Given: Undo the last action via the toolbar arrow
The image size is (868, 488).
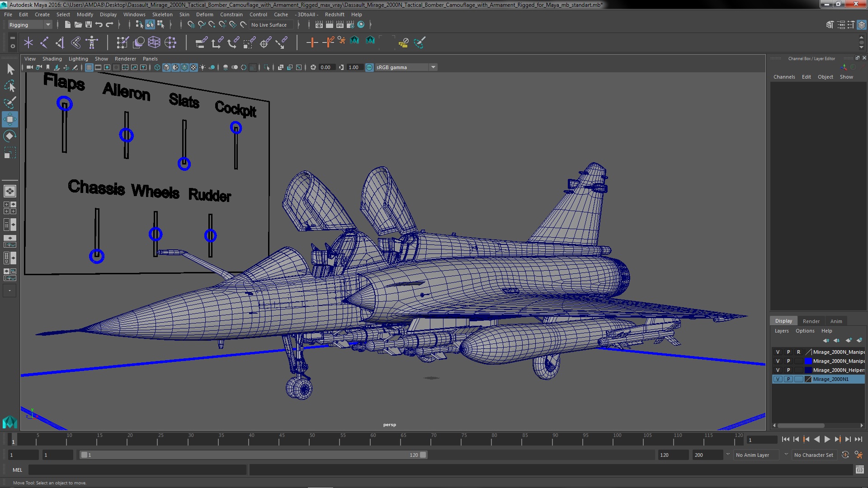Looking at the screenshot, I should click(99, 25).
